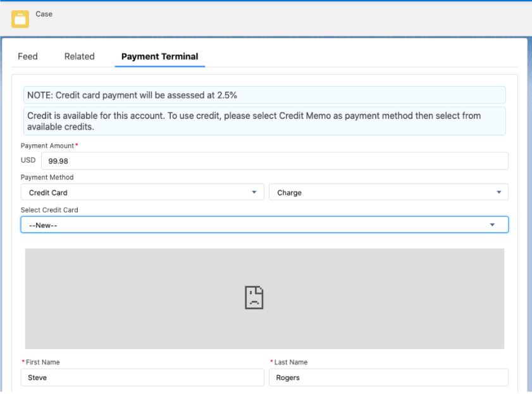Click the arrow on --New-- card dropdown
The image size is (532, 394).
point(493,225)
